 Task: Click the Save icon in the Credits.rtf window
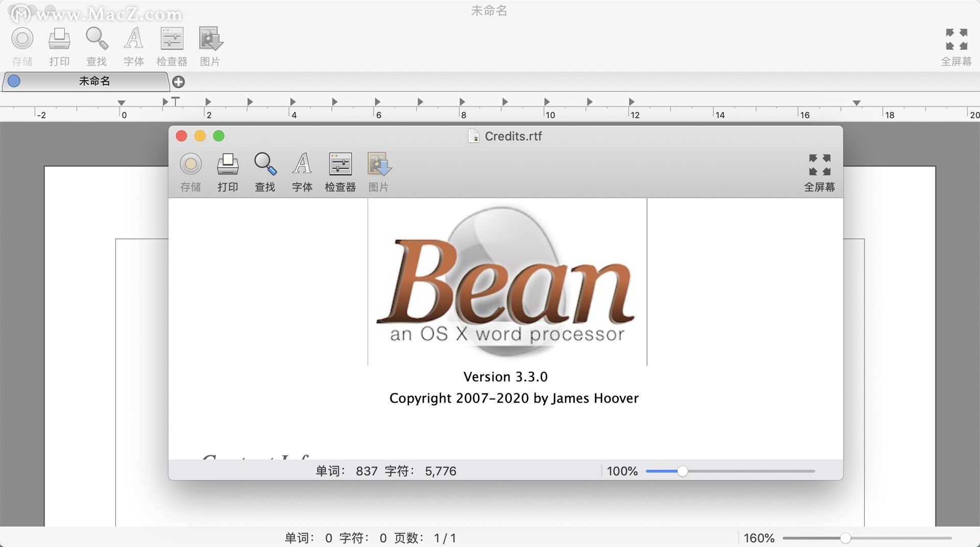(x=191, y=164)
